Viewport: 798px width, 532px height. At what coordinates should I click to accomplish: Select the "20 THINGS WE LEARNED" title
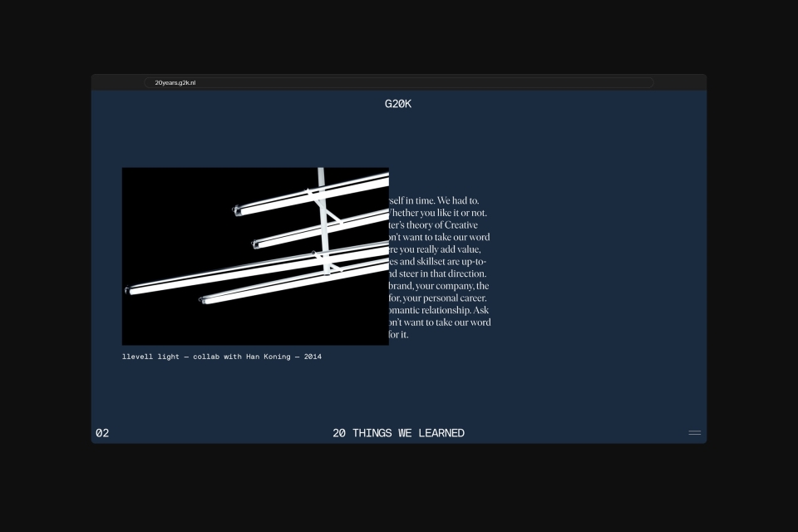point(398,433)
